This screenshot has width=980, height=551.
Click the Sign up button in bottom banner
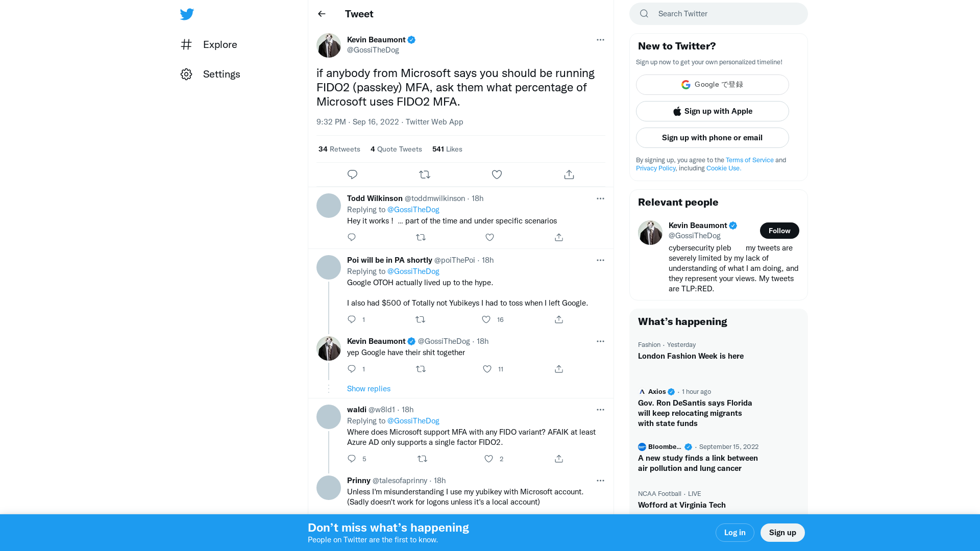pos(782,532)
